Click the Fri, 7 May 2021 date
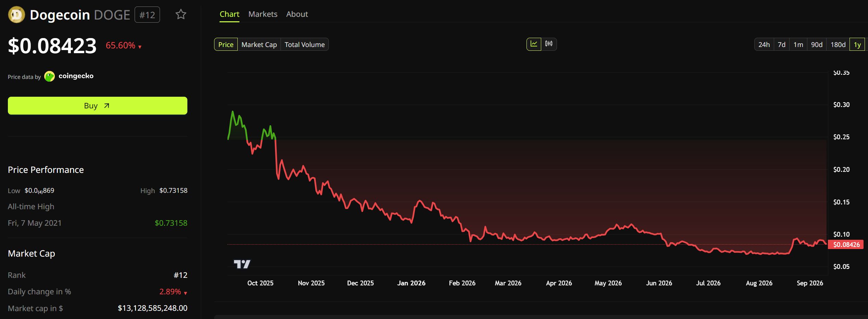 click(35, 223)
